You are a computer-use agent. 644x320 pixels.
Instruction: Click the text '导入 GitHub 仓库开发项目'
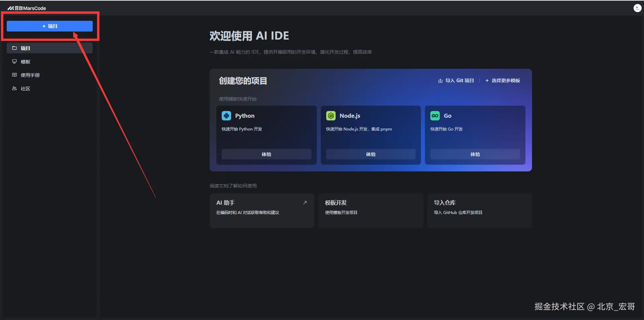458,213
